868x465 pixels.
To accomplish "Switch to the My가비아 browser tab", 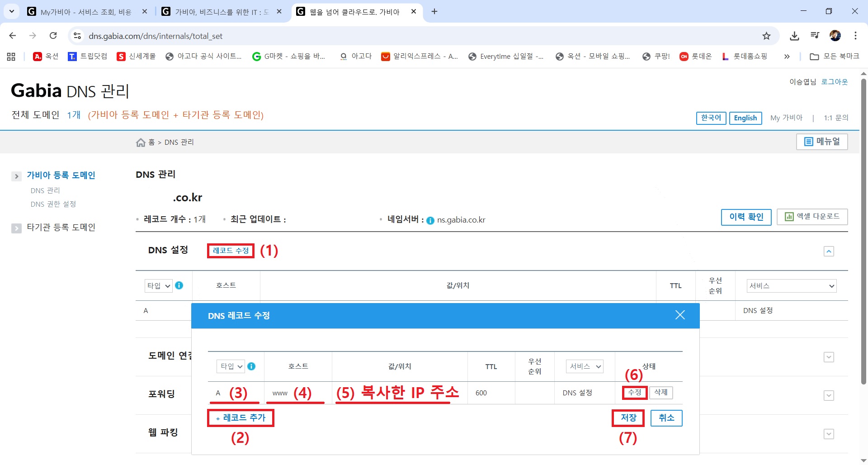I will [x=86, y=12].
